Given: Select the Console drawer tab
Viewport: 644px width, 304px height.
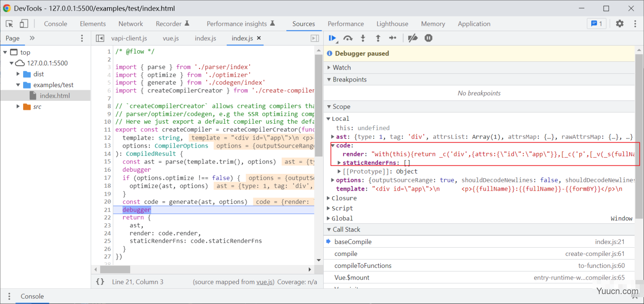Looking at the screenshot, I should 32,296.
